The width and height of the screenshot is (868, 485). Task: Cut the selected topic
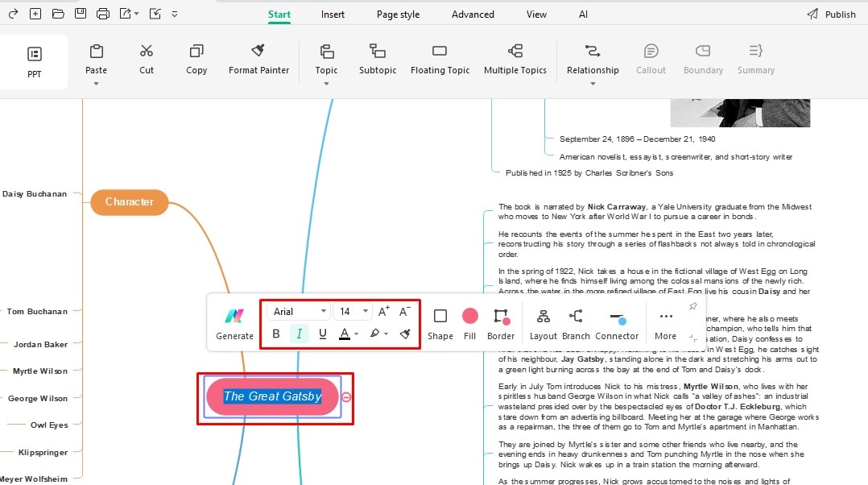pos(147,59)
